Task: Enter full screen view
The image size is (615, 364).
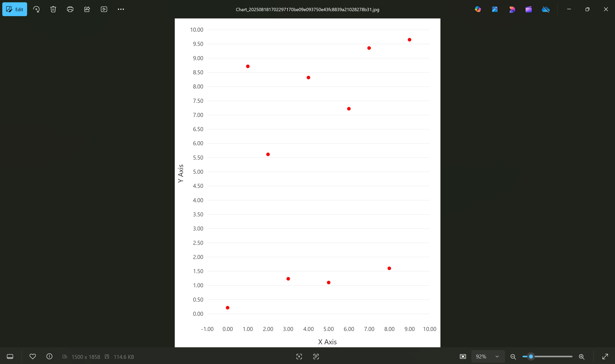Action: click(x=605, y=356)
